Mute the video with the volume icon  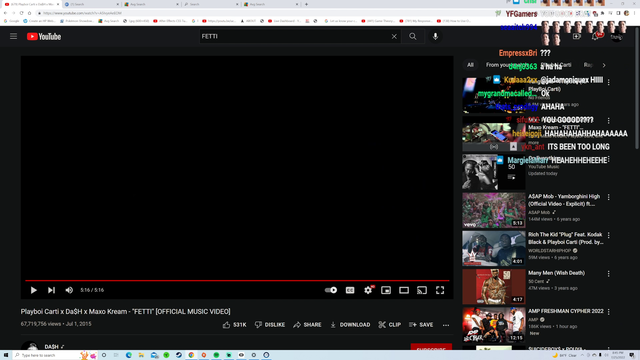click(69, 290)
